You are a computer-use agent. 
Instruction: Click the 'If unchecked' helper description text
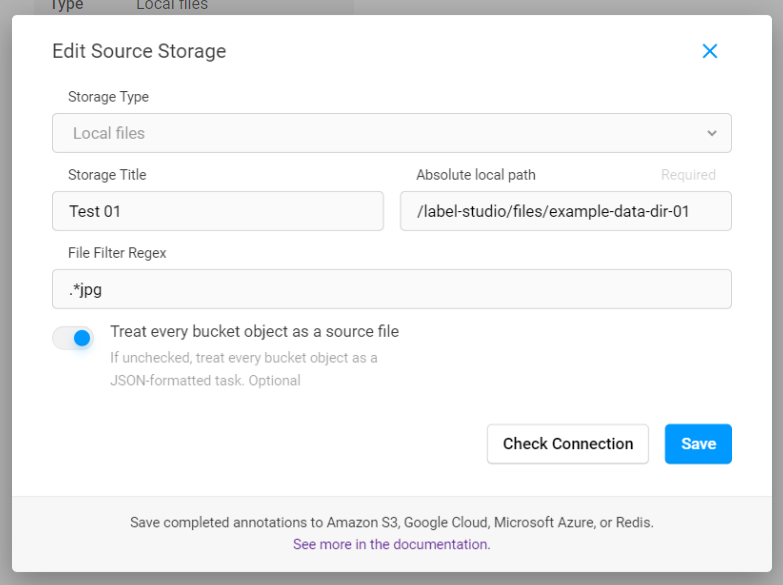click(243, 369)
